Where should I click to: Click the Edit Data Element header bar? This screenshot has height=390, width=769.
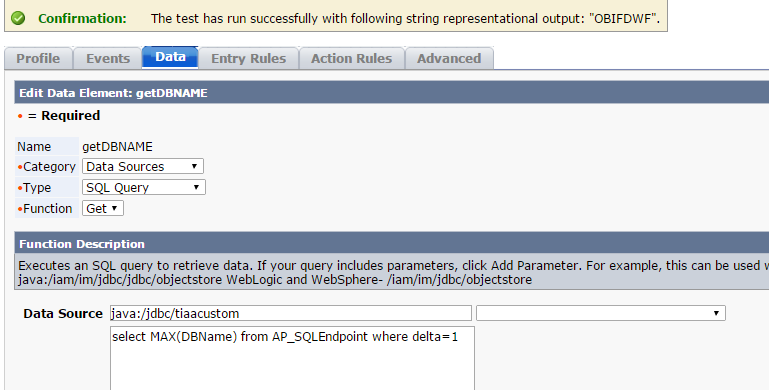click(x=391, y=93)
